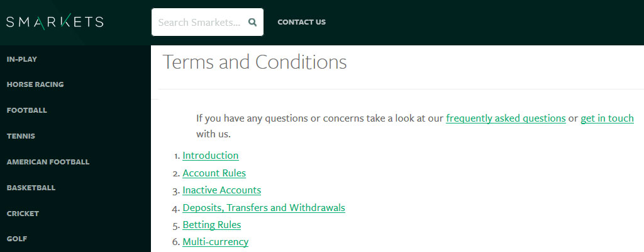Open American Football from the sidebar
Image resolution: width=644 pixels, height=252 pixels.
point(48,162)
